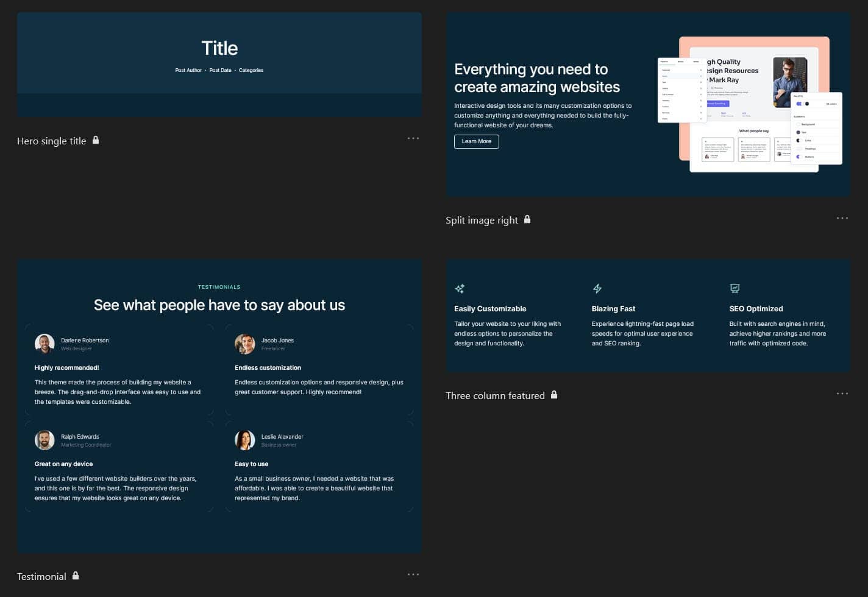This screenshot has height=597, width=868.
Task: Click the lightning bolt icon above Blazing Fast
Action: coord(597,288)
